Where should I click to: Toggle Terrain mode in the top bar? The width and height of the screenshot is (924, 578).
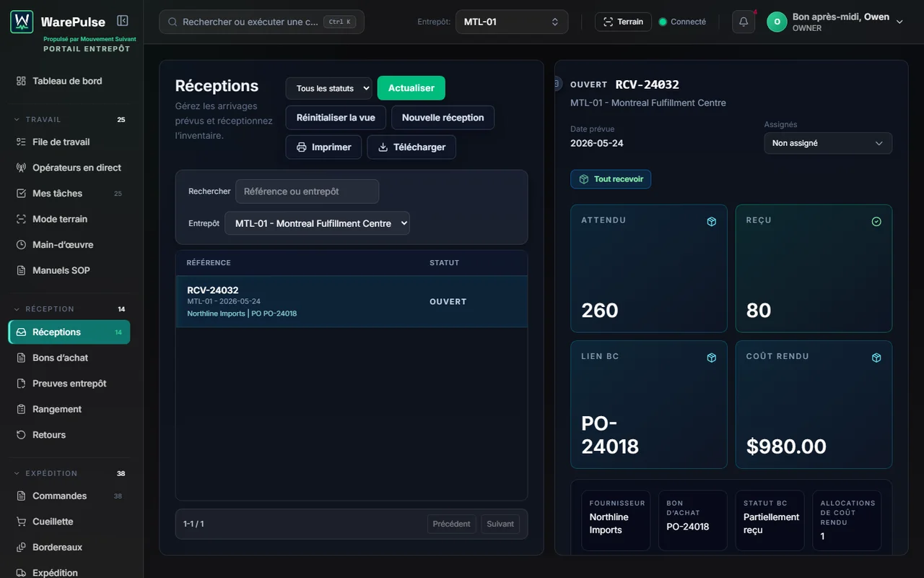tap(623, 22)
